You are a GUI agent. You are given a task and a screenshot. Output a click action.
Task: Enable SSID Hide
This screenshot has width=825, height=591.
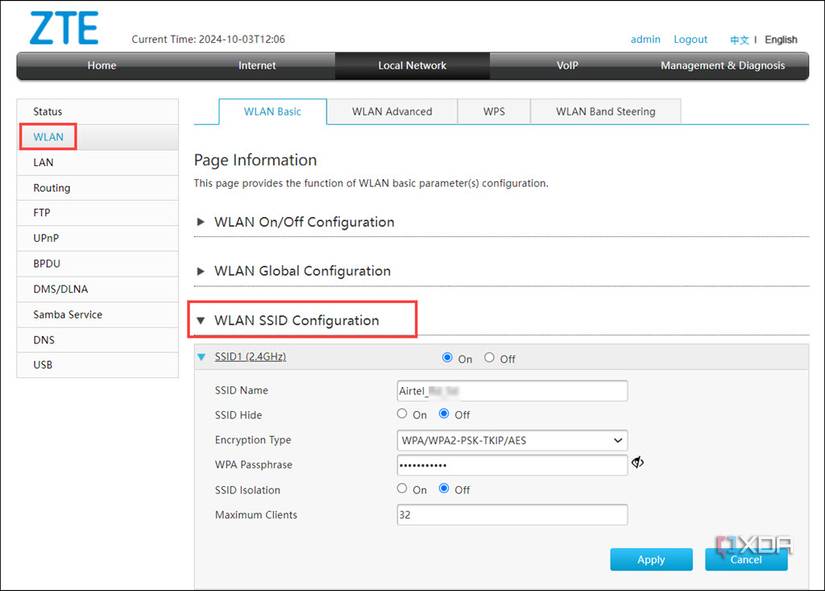403,414
